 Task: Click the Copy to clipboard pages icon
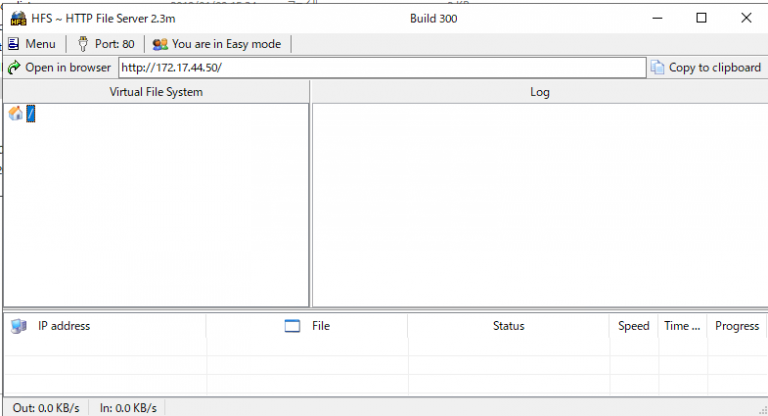(657, 68)
